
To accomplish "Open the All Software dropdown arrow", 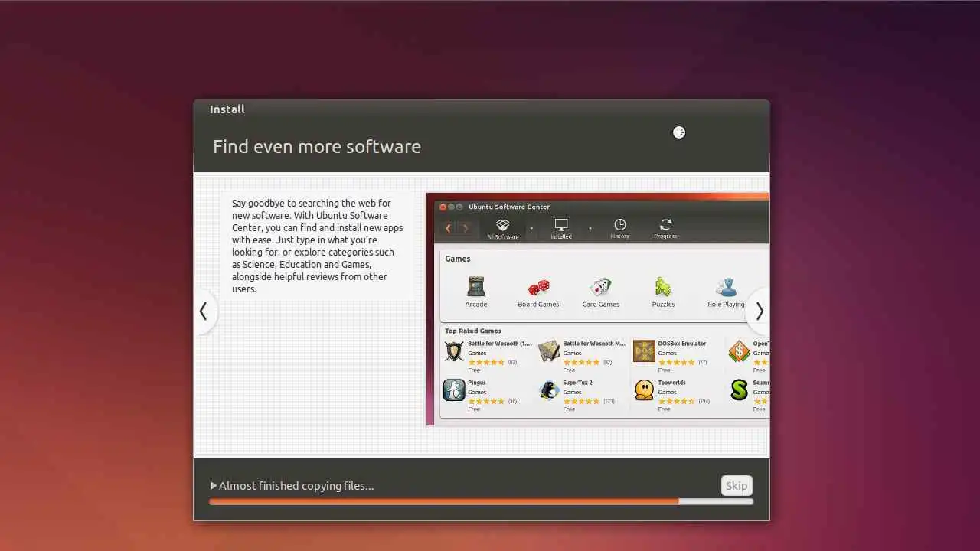I will coord(531,228).
